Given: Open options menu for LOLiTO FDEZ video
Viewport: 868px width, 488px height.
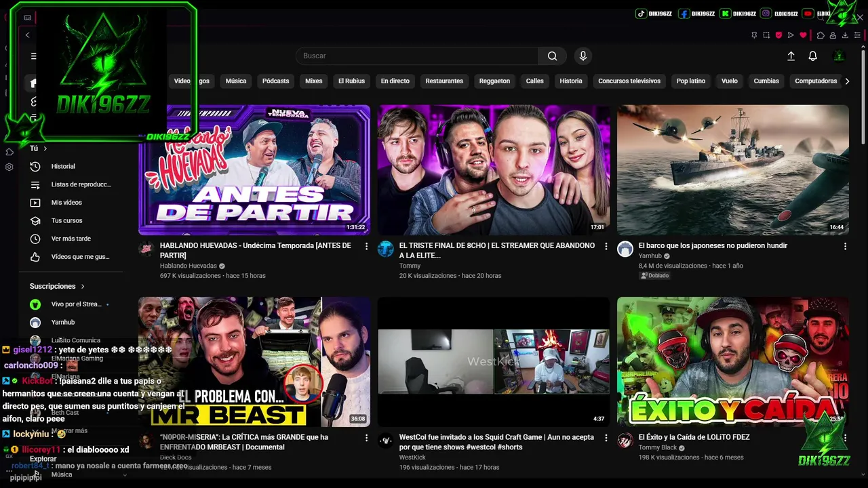Looking at the screenshot, I should point(845,439).
